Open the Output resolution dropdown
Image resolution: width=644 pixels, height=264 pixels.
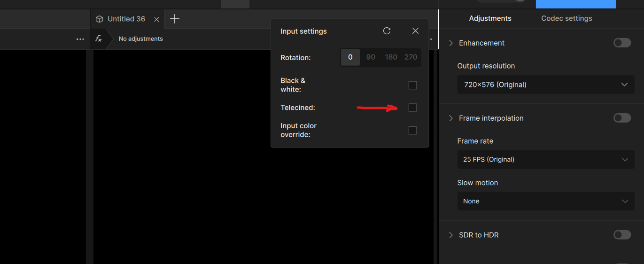coord(545,85)
